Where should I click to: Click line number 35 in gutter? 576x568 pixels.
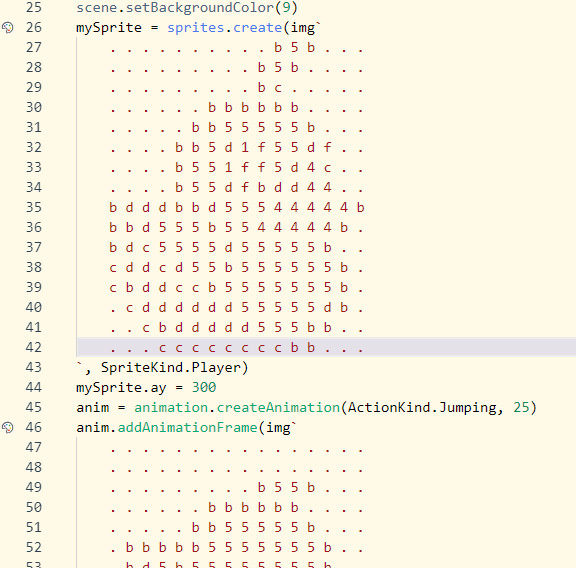[x=34, y=207]
